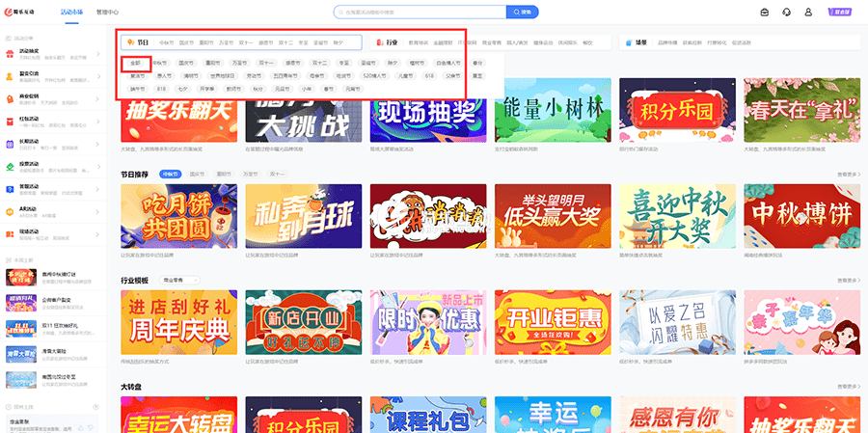Click the thumbs-up icon in bottom sidebar card

81,427
